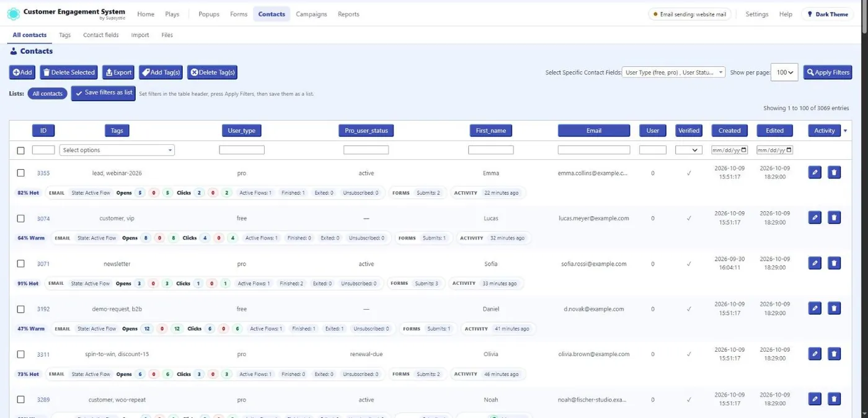Open Show per page dropdown
The image size is (868, 418).
tap(784, 72)
